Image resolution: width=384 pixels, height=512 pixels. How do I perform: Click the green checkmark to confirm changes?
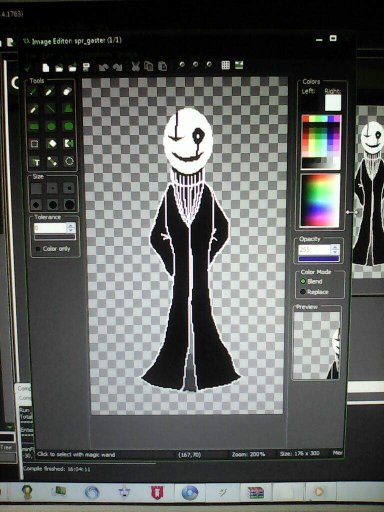28,68
